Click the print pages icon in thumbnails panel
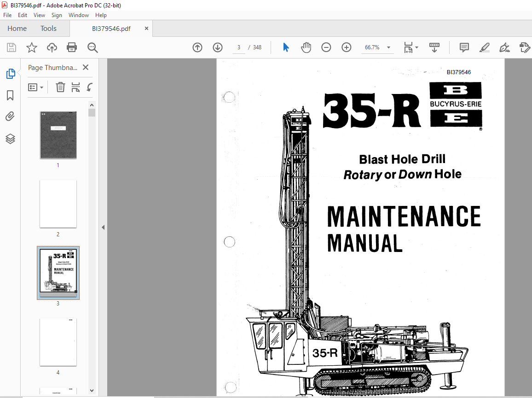 75,87
